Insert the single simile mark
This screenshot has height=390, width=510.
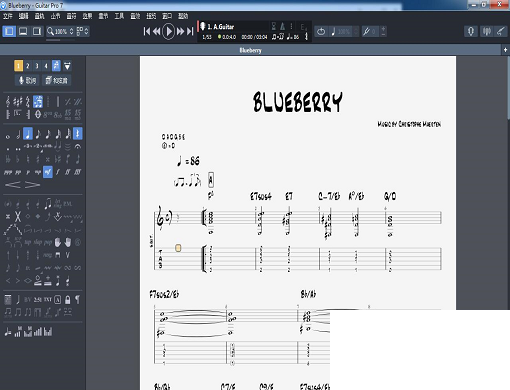click(68, 102)
